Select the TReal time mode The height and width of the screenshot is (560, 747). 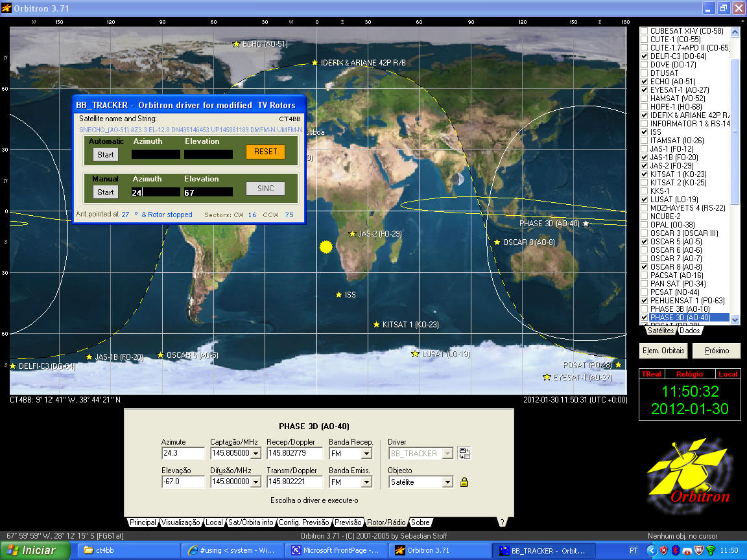point(651,374)
